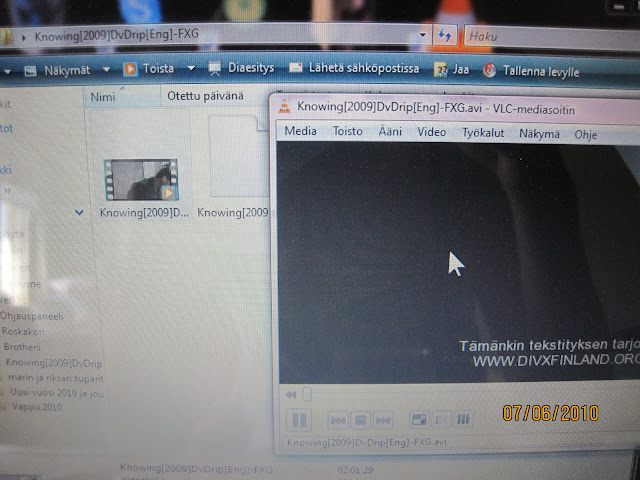Expand the breadcrumb arrow before the folder name

[x=24, y=38]
